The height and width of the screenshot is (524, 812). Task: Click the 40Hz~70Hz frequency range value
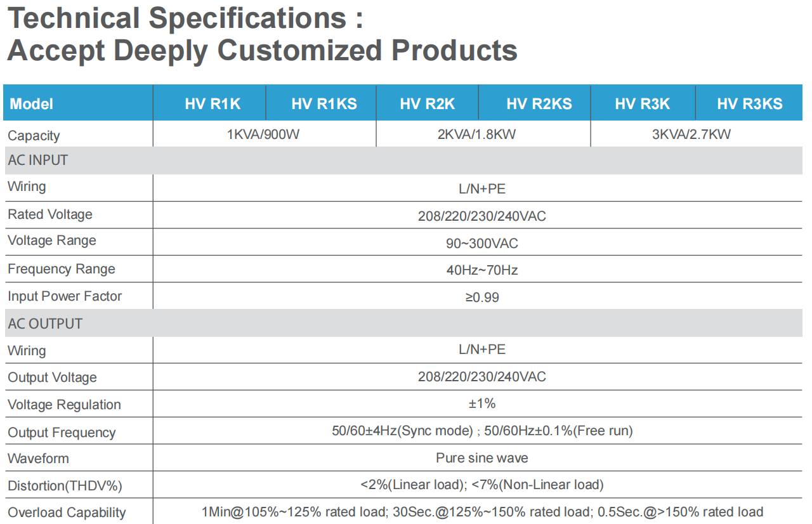coord(482,270)
